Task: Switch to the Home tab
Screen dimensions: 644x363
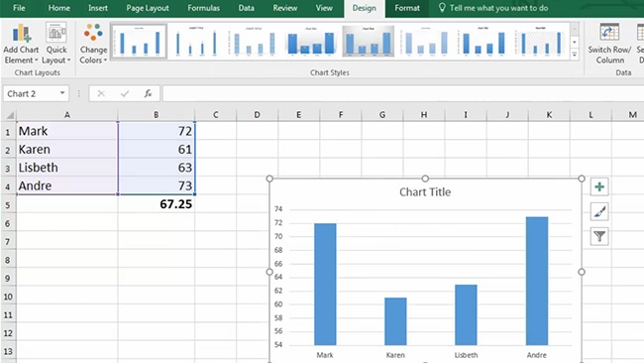Action: 58,8
